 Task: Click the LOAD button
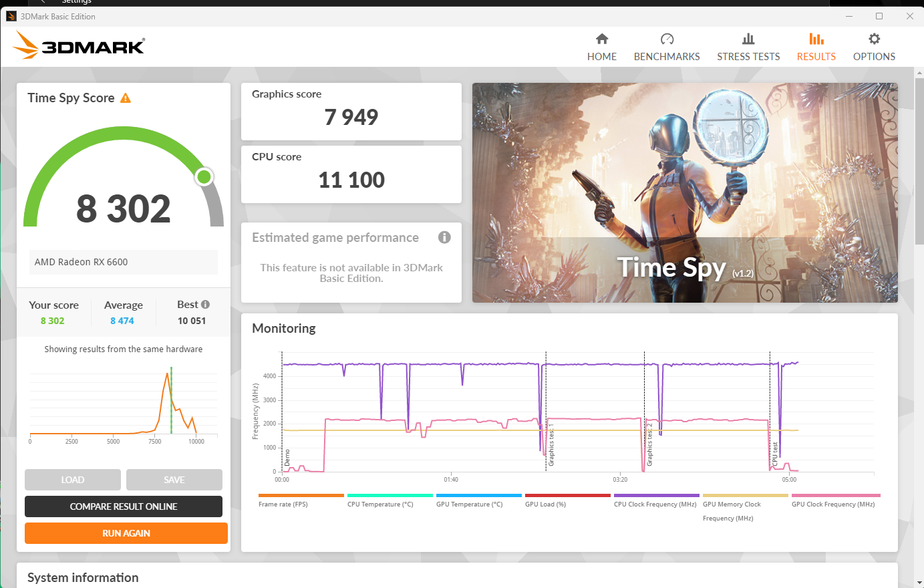click(73, 480)
